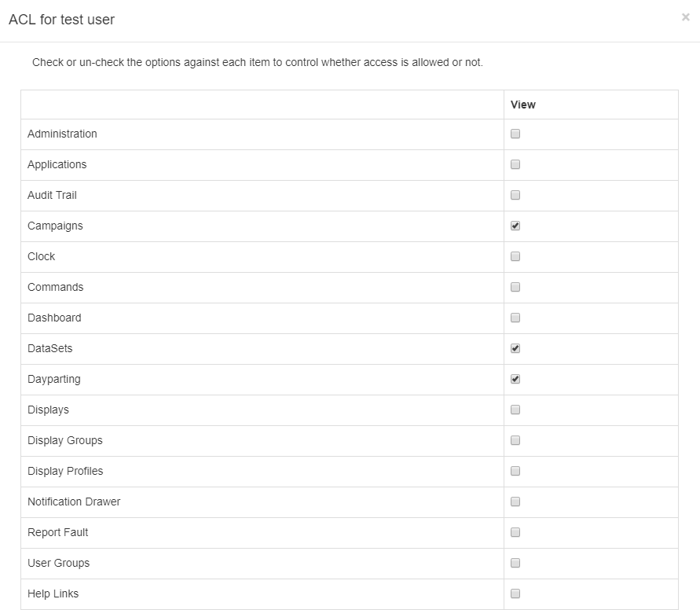Allow Dashboard viewing for test user
The image size is (700, 610).
click(x=515, y=318)
